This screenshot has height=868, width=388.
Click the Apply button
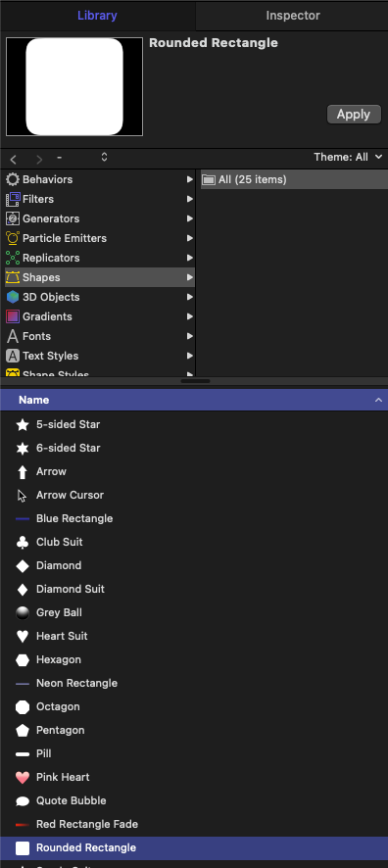[354, 115]
